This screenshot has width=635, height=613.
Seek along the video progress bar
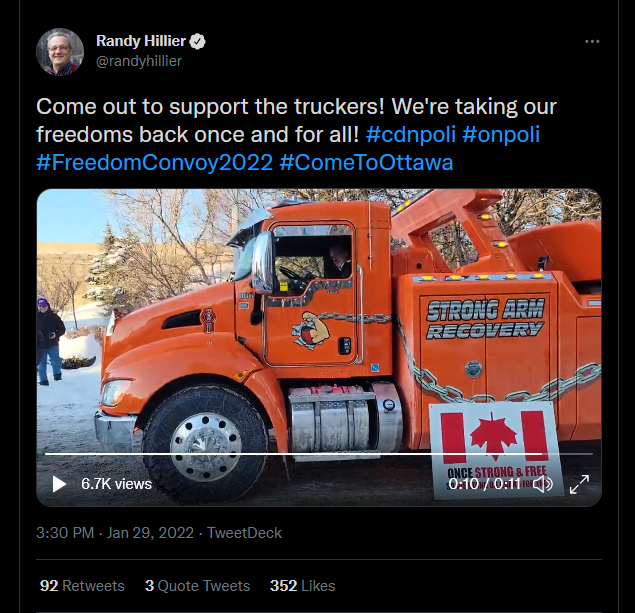(x=318, y=454)
